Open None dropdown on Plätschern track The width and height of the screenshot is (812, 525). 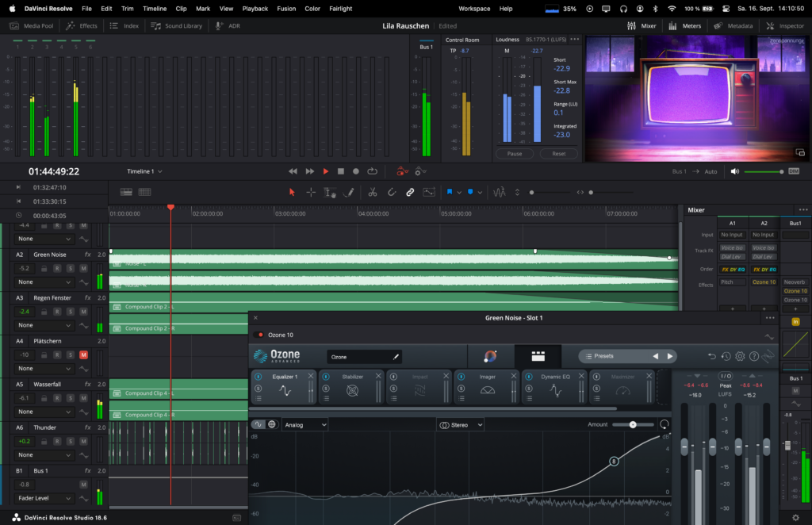coord(44,369)
